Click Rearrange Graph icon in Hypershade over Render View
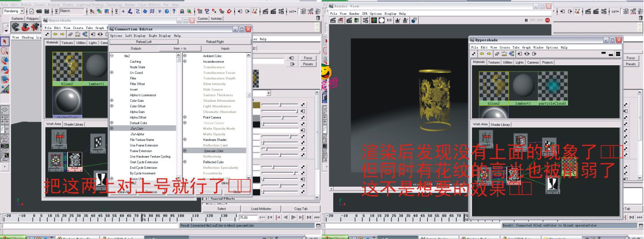This screenshot has width=644, height=239. pos(504,54)
